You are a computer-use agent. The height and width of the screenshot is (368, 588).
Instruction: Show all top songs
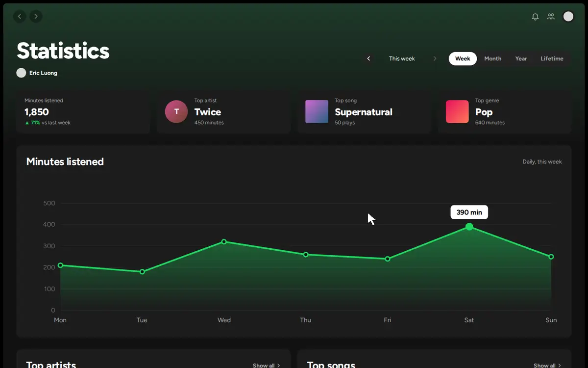547,365
